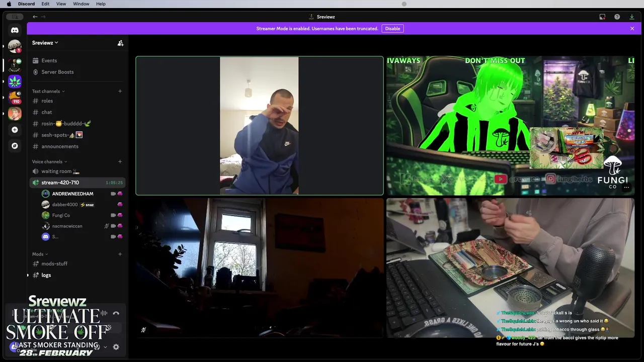Open Discover servers compass icon
The image size is (644, 362).
(x=15, y=146)
